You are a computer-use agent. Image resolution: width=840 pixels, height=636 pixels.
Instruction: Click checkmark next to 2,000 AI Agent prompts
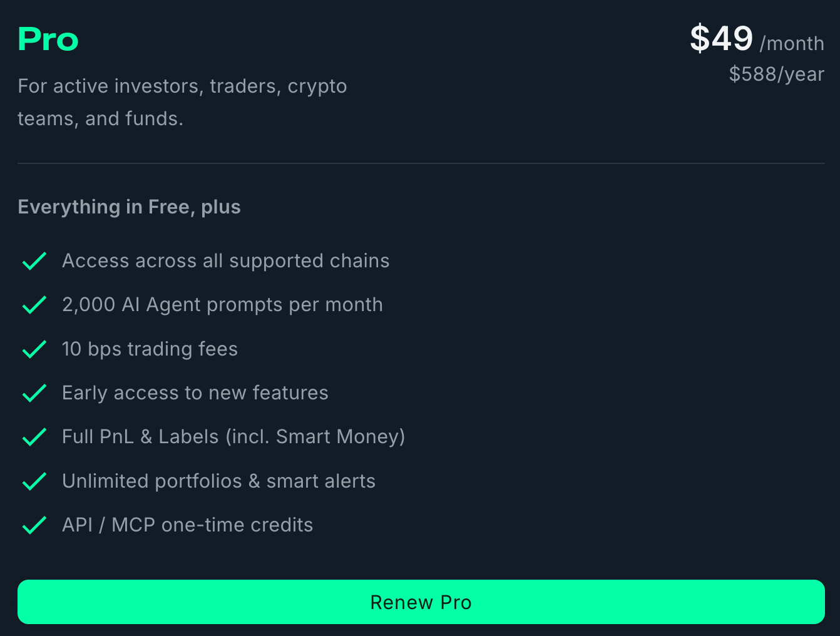pos(34,305)
